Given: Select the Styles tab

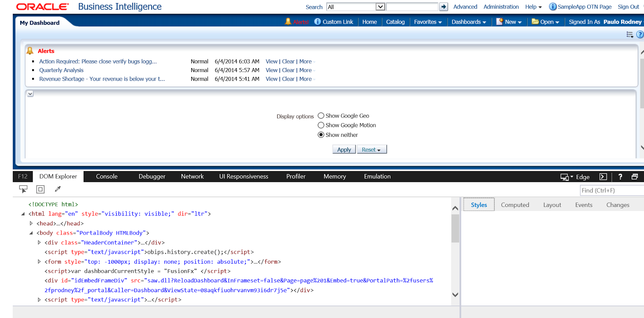Looking at the screenshot, I should 479,204.
